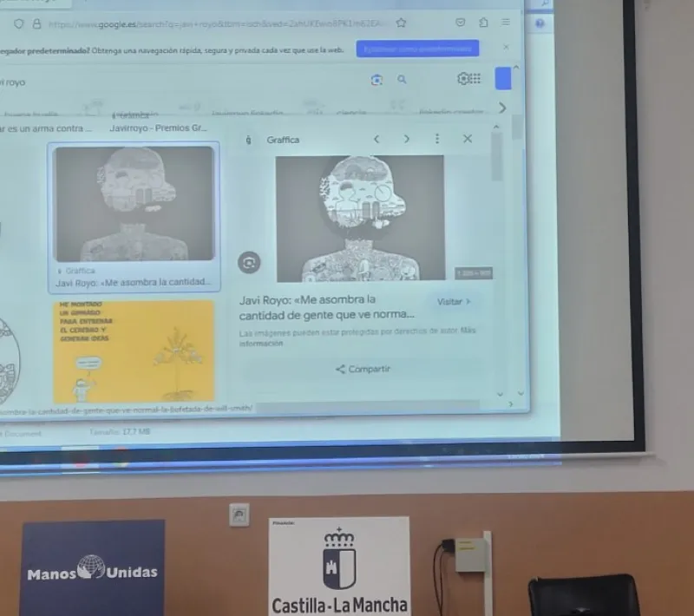The image size is (694, 616).
Task: Click the Lens icon over the preview image
Action: 249,263
